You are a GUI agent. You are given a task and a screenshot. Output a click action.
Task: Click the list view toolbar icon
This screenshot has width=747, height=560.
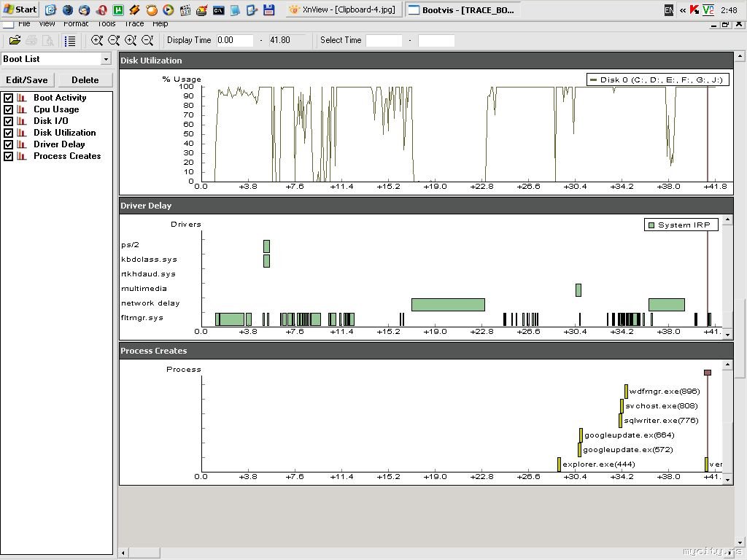click(70, 41)
